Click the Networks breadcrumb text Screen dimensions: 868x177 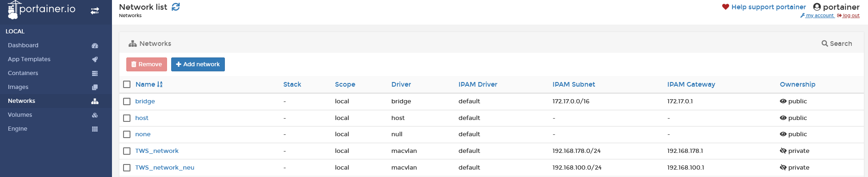point(130,16)
